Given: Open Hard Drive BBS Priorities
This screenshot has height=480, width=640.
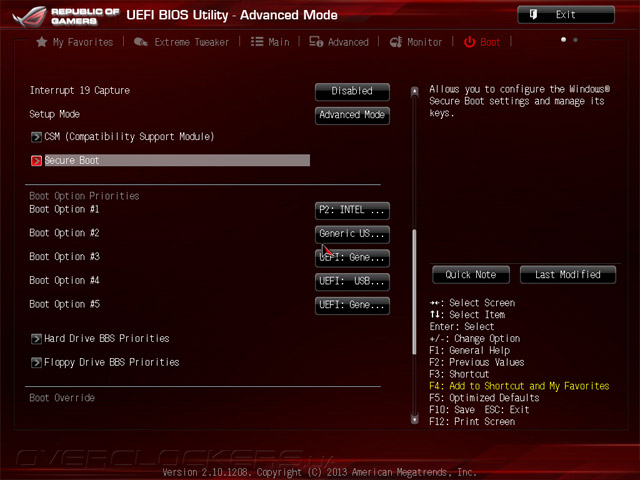Looking at the screenshot, I should [x=107, y=338].
